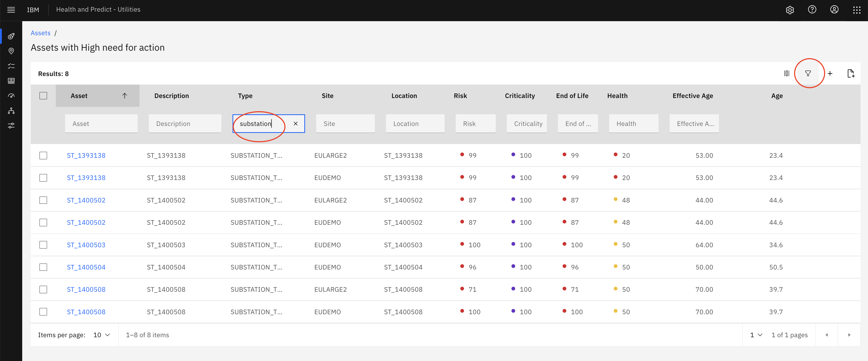Open the column customization icon

(x=786, y=73)
